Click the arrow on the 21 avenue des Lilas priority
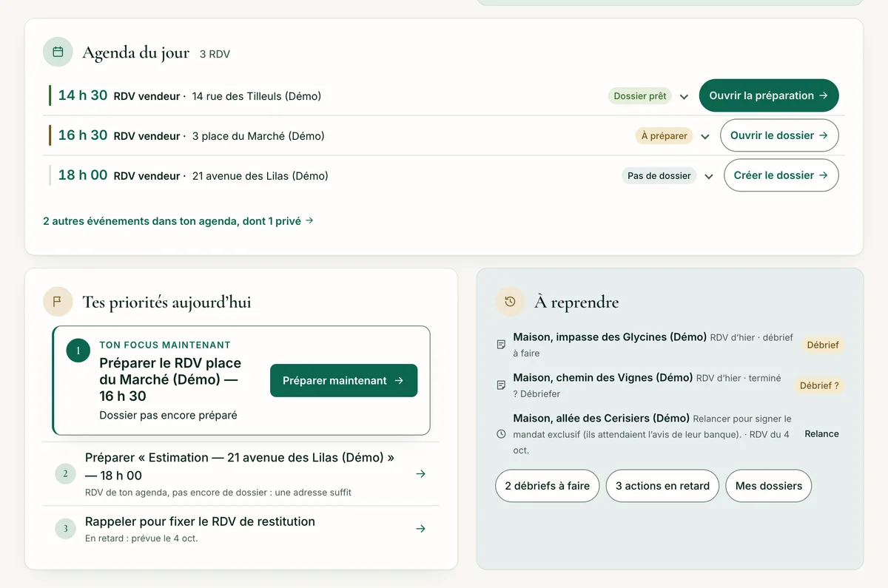The height and width of the screenshot is (588, 888). (x=421, y=474)
